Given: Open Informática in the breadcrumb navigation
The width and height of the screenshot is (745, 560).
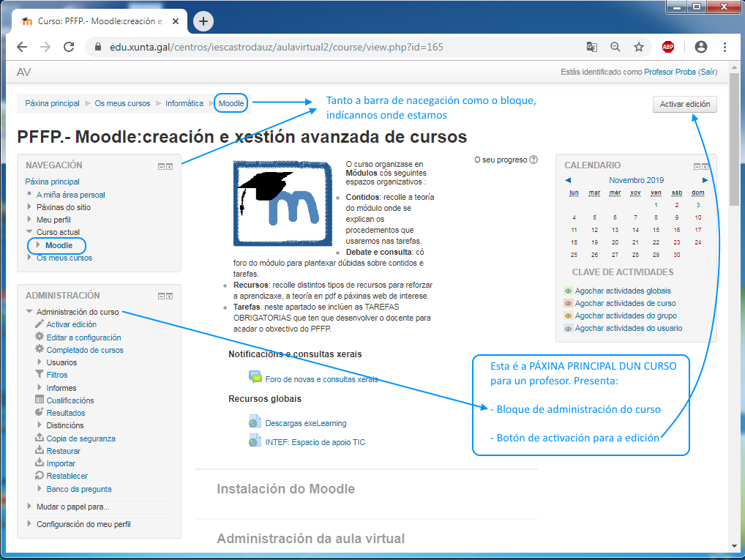Looking at the screenshot, I should pyautogui.click(x=184, y=103).
